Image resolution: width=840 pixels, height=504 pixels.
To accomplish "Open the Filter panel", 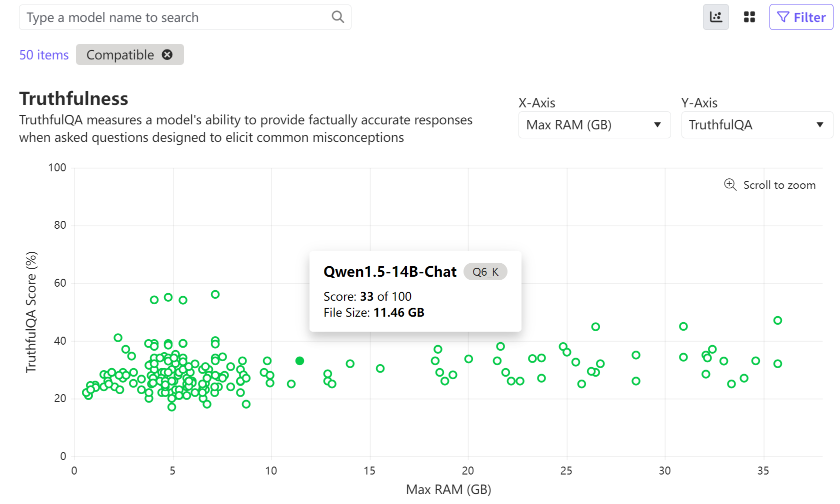I will (x=801, y=17).
